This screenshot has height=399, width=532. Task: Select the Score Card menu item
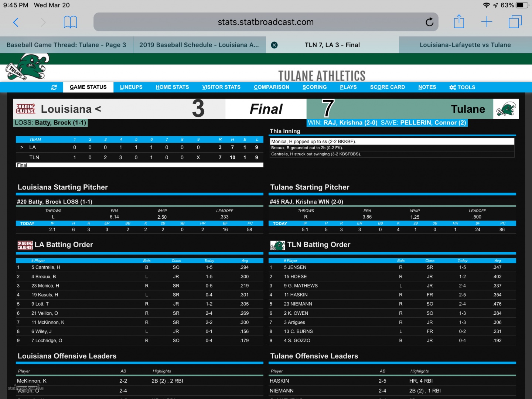[387, 87]
